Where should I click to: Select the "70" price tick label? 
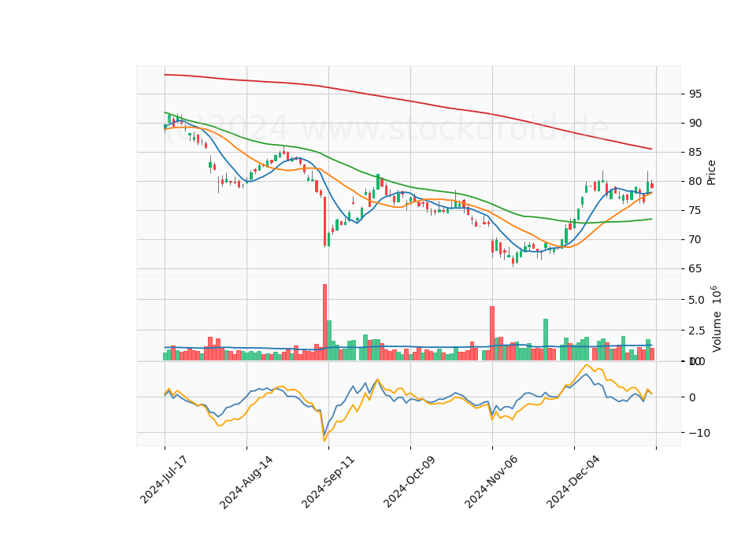point(695,239)
